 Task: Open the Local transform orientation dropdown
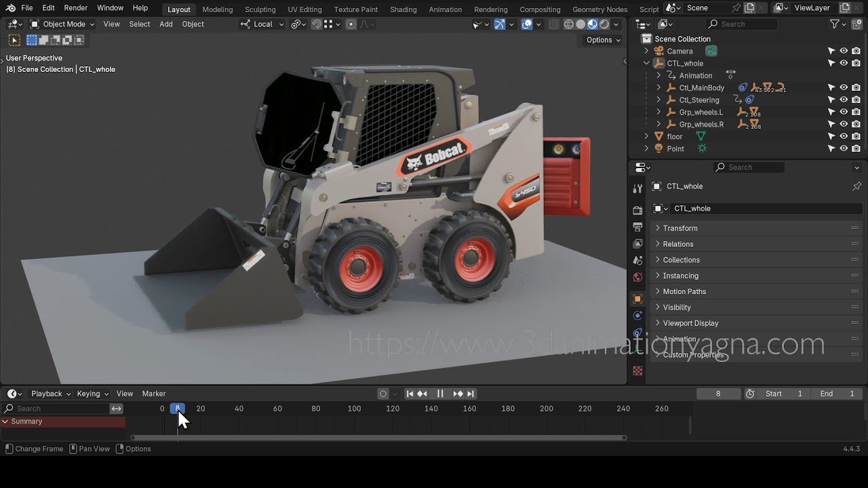coord(262,24)
